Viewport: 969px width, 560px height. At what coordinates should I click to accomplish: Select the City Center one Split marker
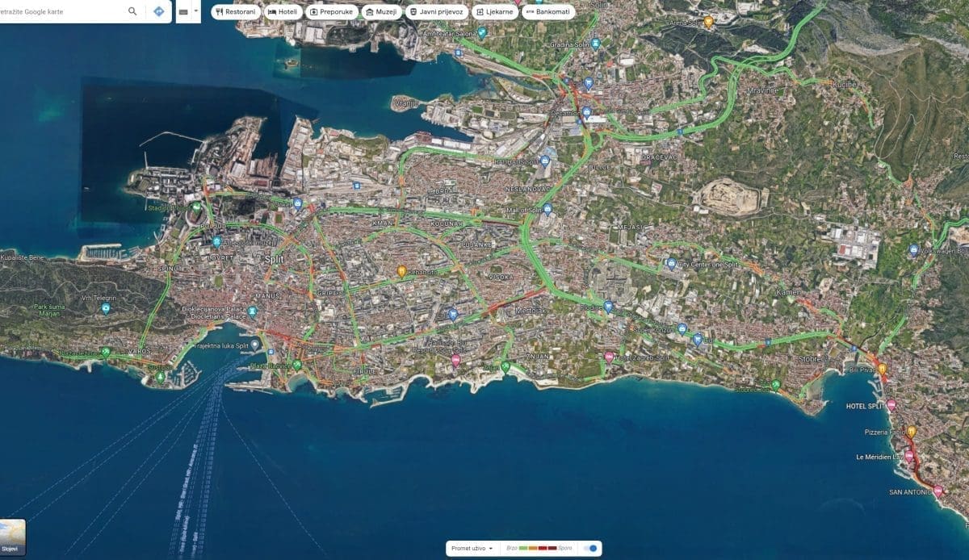[x=671, y=263]
